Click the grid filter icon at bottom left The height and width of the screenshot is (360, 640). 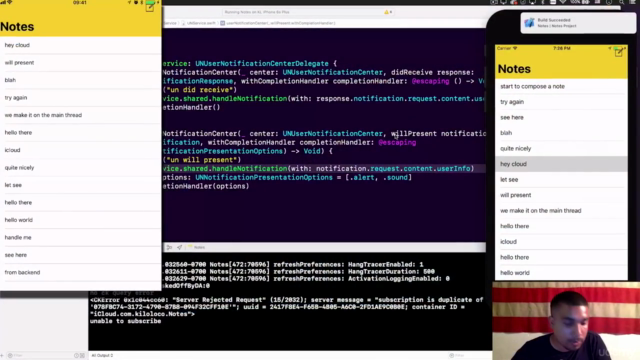tap(82, 356)
